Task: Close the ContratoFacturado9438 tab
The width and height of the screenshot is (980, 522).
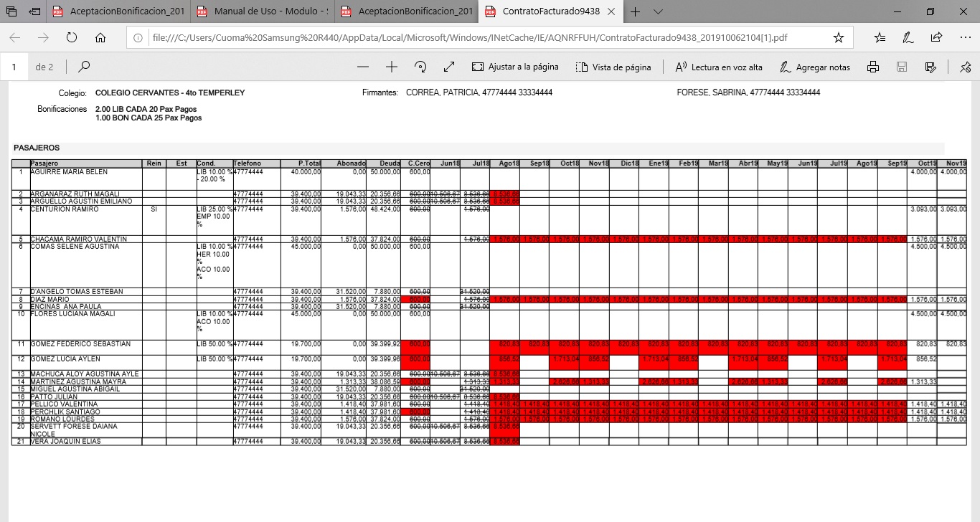Action: click(x=611, y=11)
